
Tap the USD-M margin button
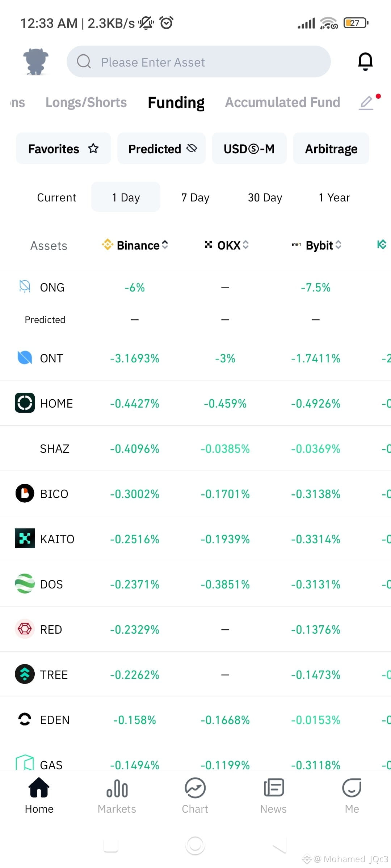pyautogui.click(x=249, y=148)
